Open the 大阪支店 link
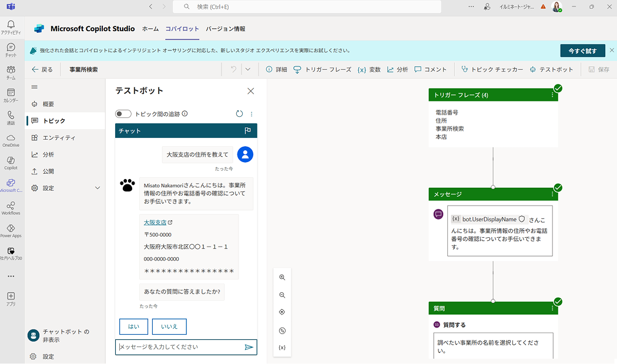The image size is (617, 364). point(155,223)
